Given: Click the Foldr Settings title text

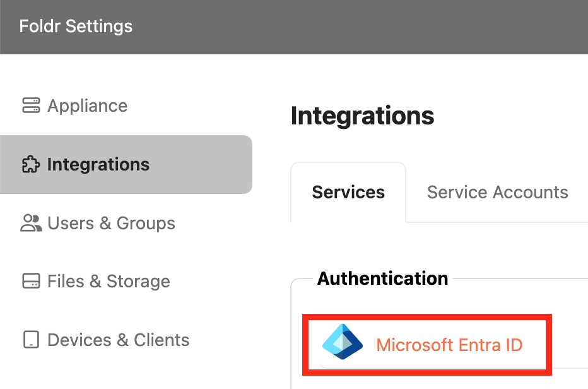Looking at the screenshot, I should (76, 27).
